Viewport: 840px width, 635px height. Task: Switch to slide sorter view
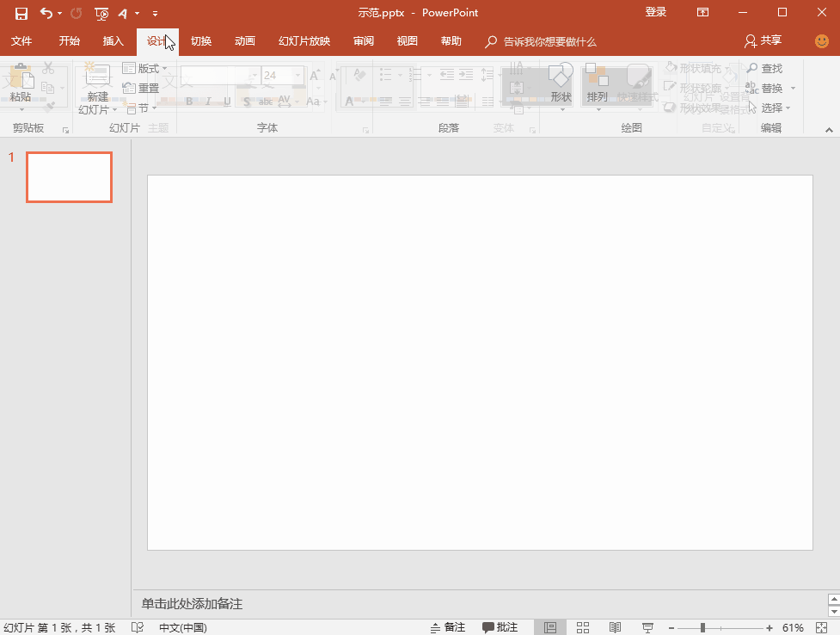(583, 627)
